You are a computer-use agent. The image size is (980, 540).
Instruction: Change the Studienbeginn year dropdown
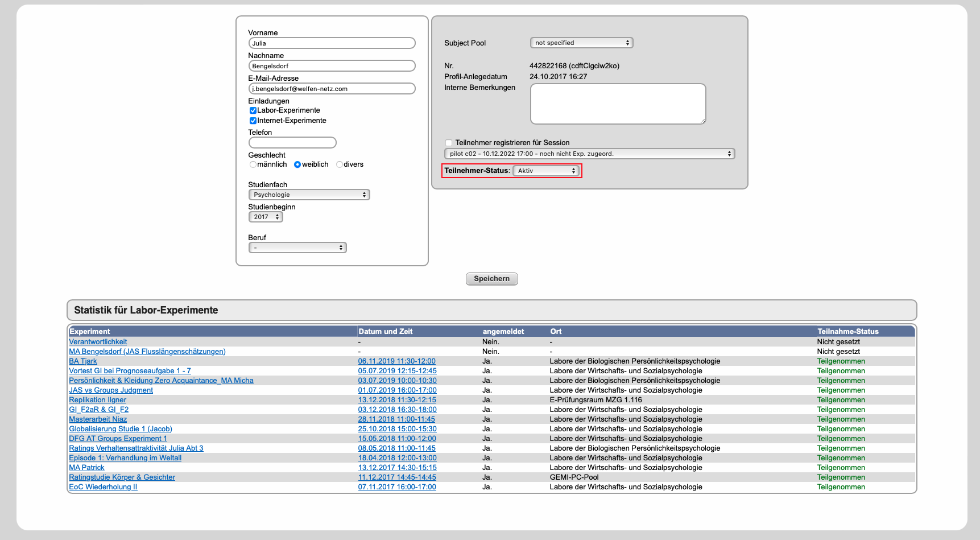click(266, 217)
